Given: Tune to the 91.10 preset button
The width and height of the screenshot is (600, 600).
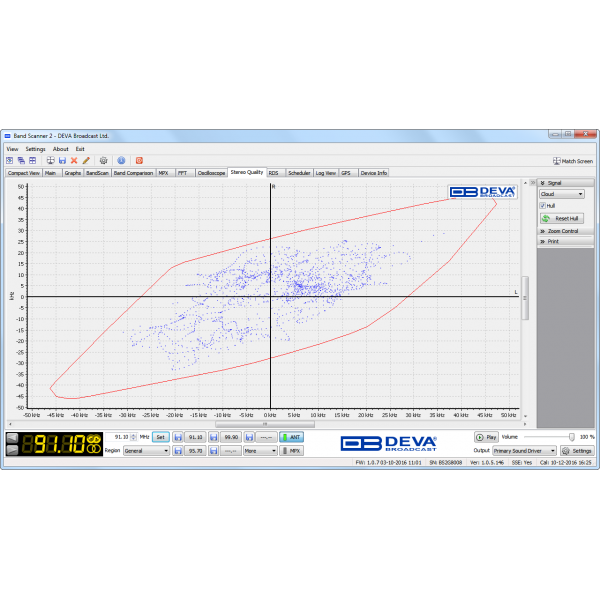Looking at the screenshot, I should click(196, 437).
